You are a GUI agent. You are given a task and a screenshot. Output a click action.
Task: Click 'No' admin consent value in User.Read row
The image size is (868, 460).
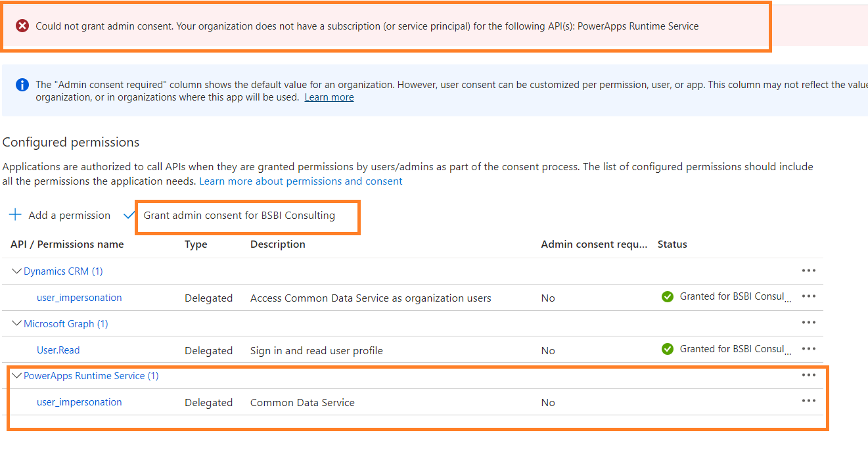pos(548,351)
